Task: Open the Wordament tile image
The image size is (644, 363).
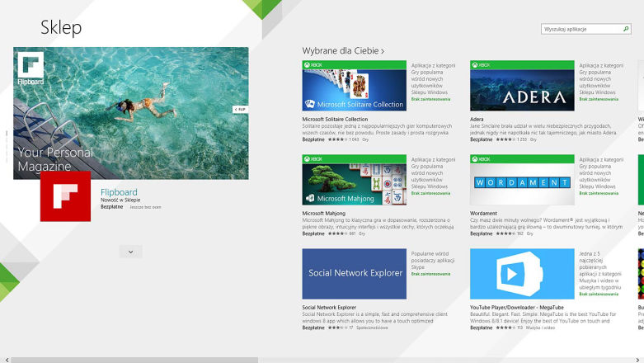Action: click(522, 180)
